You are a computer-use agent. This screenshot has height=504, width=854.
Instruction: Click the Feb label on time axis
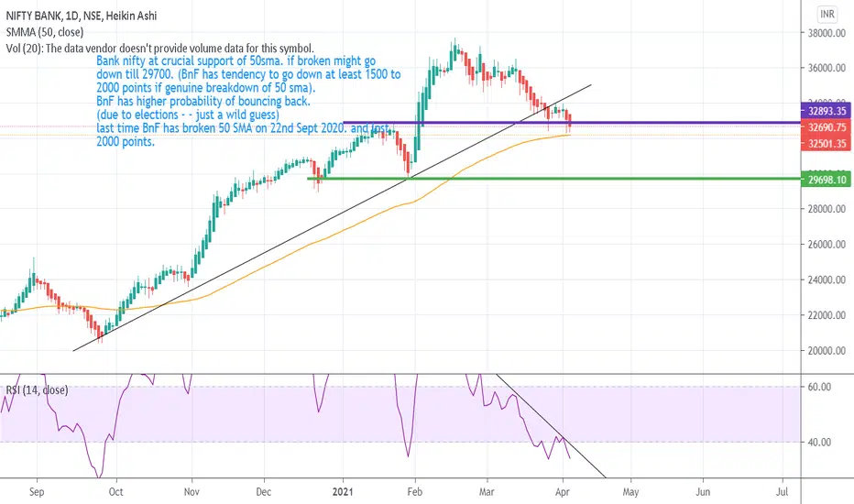click(x=415, y=492)
